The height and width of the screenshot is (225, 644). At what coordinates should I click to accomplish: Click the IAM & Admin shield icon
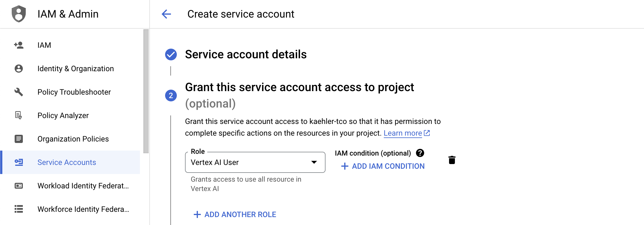click(x=19, y=14)
